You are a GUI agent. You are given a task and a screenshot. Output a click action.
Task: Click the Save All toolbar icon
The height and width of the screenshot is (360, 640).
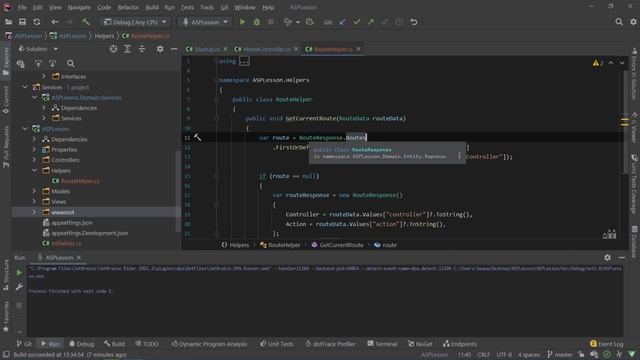[x=22, y=22]
